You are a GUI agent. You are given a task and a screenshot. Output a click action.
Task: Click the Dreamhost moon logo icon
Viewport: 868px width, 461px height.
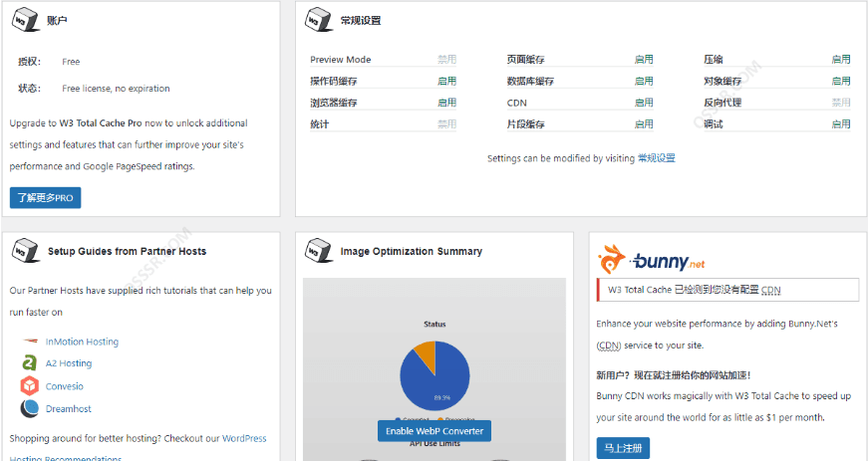pos(29,408)
